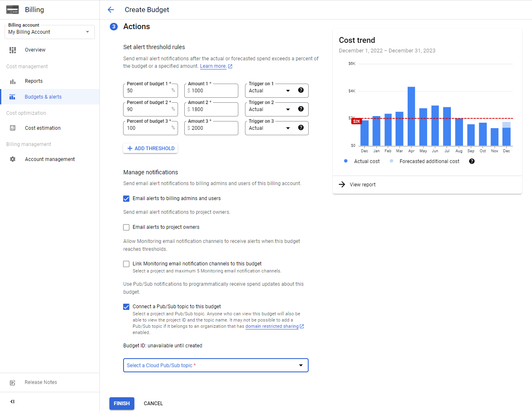Open Release Notes in the sidebar
532x411 pixels.
click(x=50, y=382)
